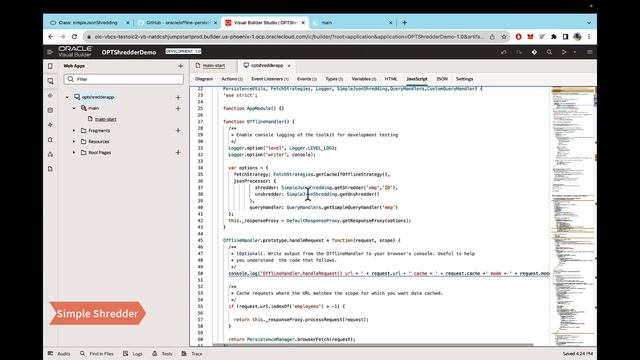Viewport: 640px width, 360px height.
Task: Switch to the HTML tab
Action: click(x=391, y=79)
